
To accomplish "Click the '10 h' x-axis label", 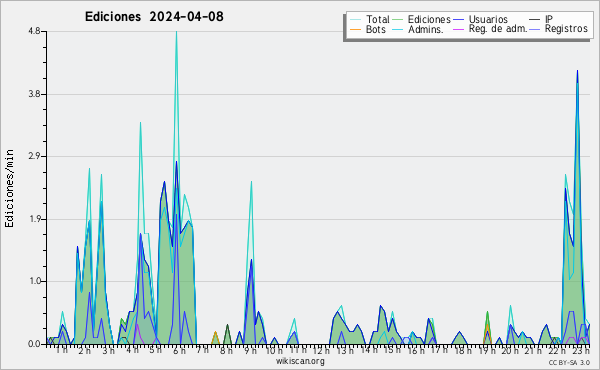I will 274,350.
